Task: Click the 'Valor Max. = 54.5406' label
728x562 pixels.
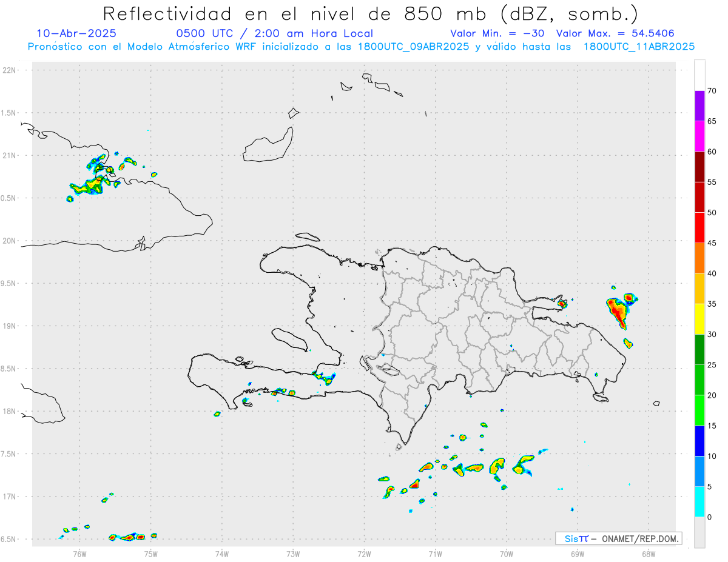Action: click(616, 33)
